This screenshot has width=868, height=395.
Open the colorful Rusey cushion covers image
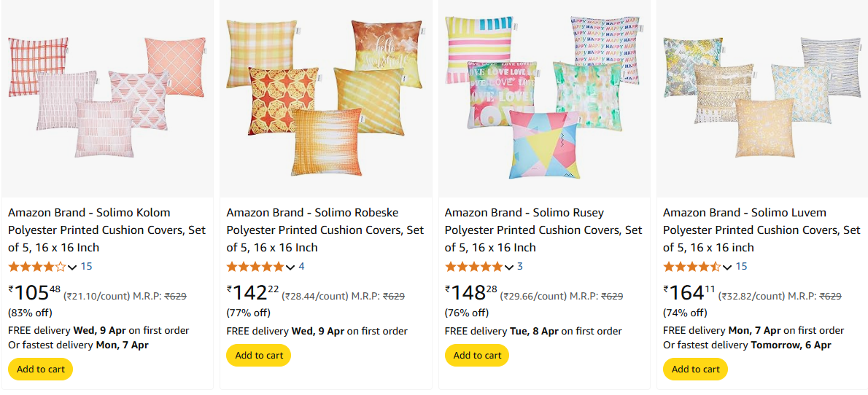point(543,98)
